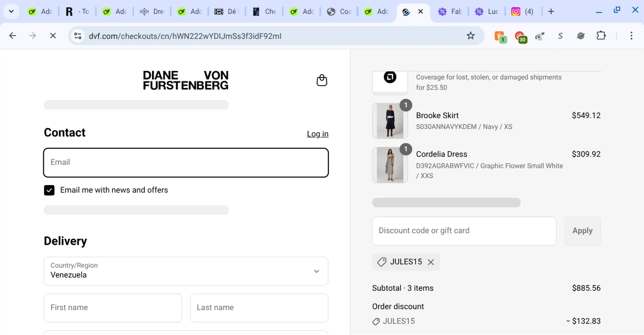Click the shipping coverage item thumbnail
Viewport: 644px width, 335px height.
click(x=390, y=82)
